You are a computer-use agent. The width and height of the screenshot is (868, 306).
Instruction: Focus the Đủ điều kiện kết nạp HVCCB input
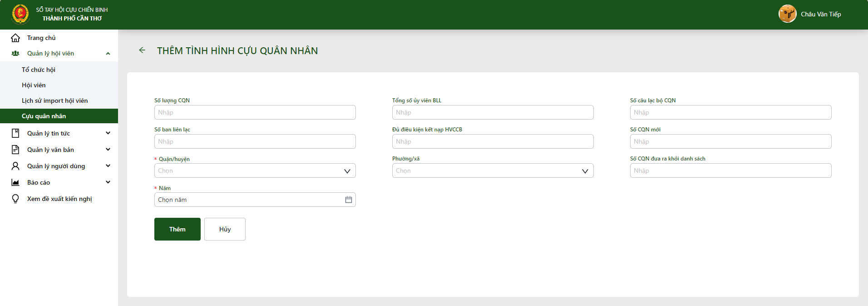493,141
